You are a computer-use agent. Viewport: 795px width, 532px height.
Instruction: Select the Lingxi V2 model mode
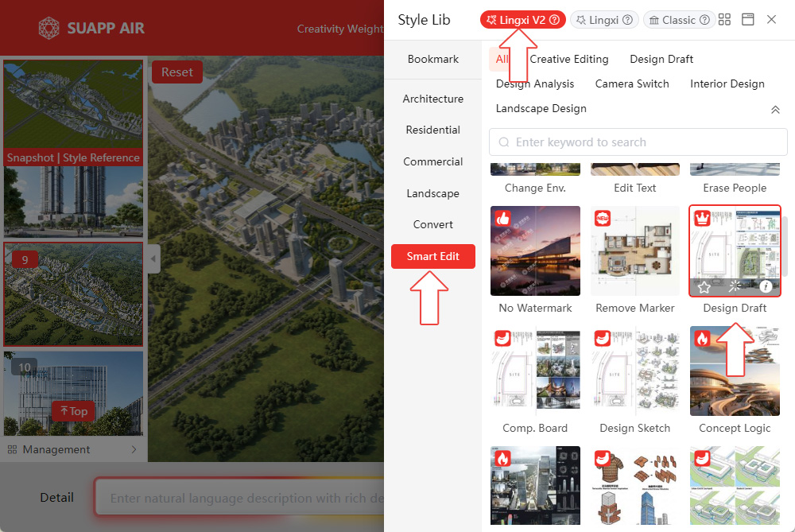[x=517, y=20]
